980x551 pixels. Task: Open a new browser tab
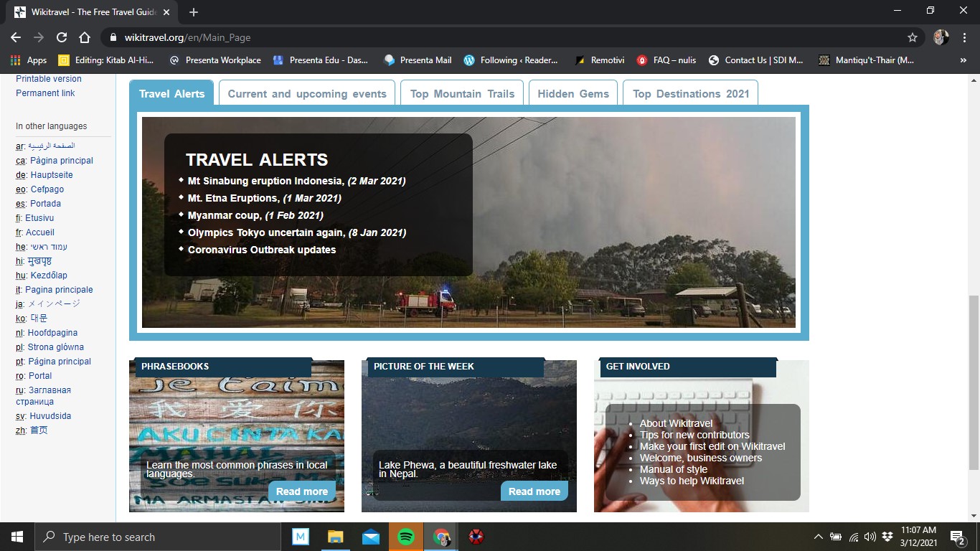point(194,12)
